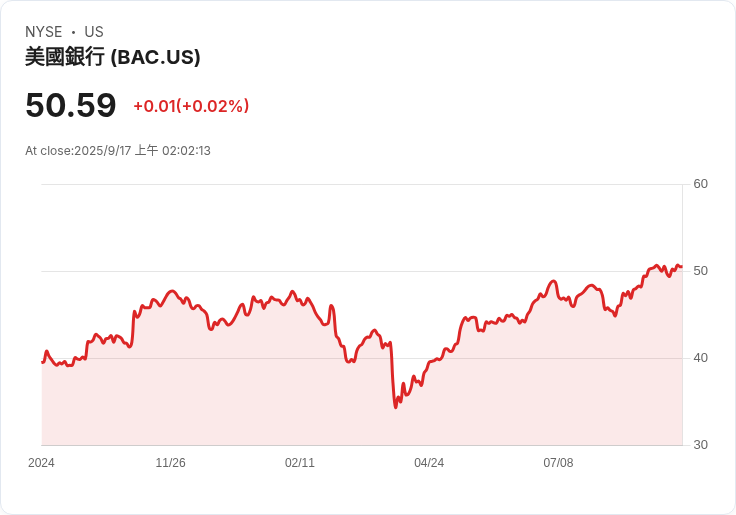Click the 30 y-axis price label
The image size is (736, 515).
(700, 445)
